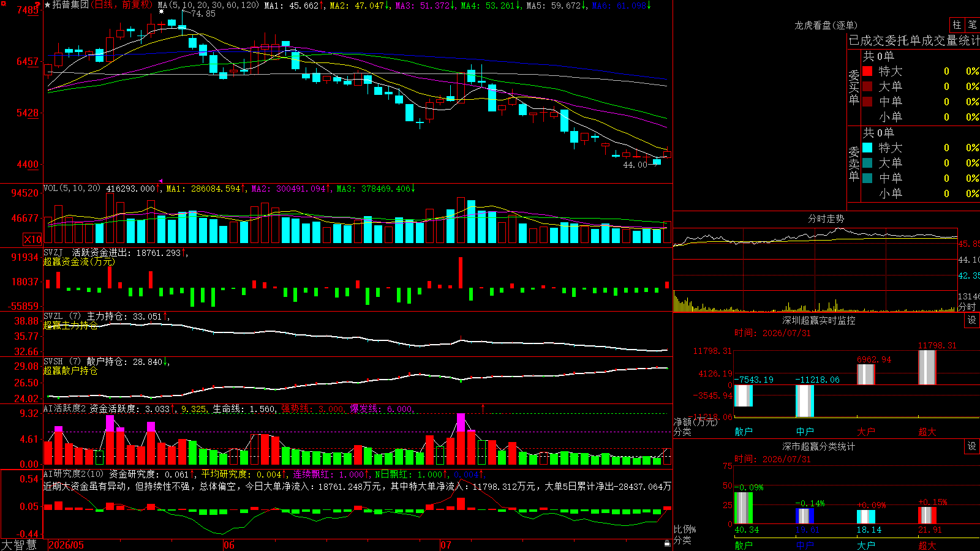Click the 中户 bar labeled -11218.06

tap(805, 401)
